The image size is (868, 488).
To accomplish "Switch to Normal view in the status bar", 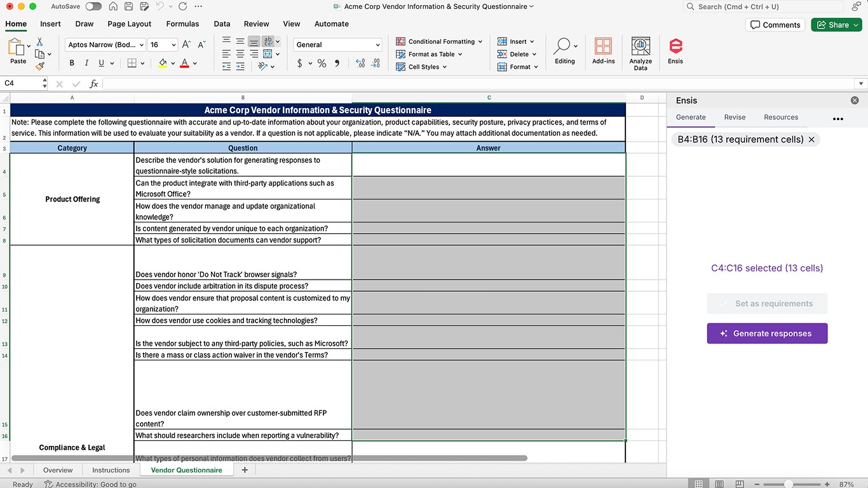I will coord(698,484).
